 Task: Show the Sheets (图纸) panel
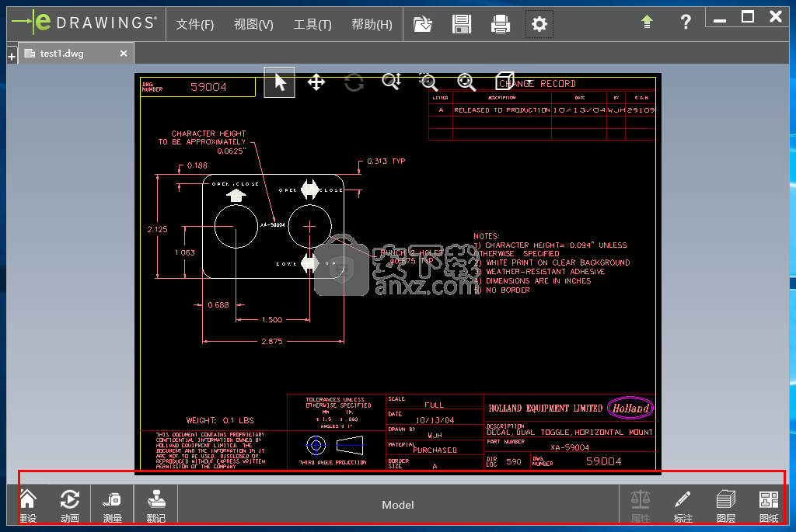pos(768,505)
